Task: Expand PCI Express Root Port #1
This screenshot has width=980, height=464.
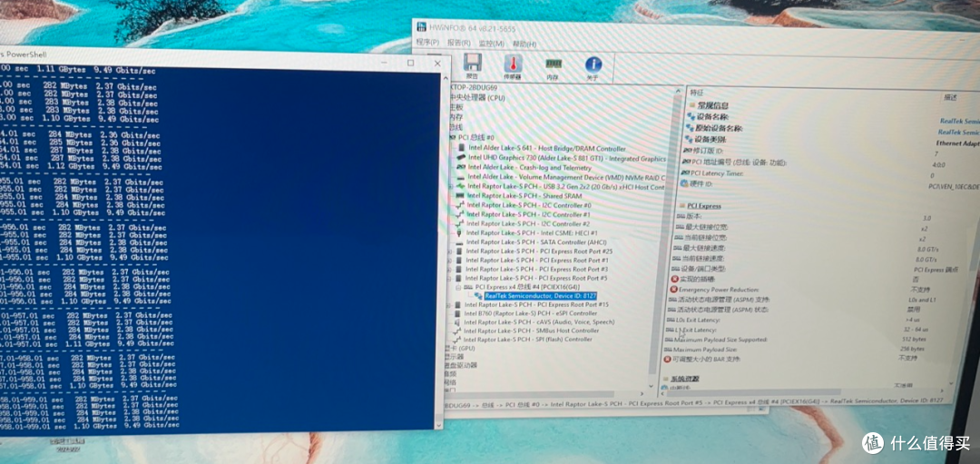Action: [x=451, y=260]
